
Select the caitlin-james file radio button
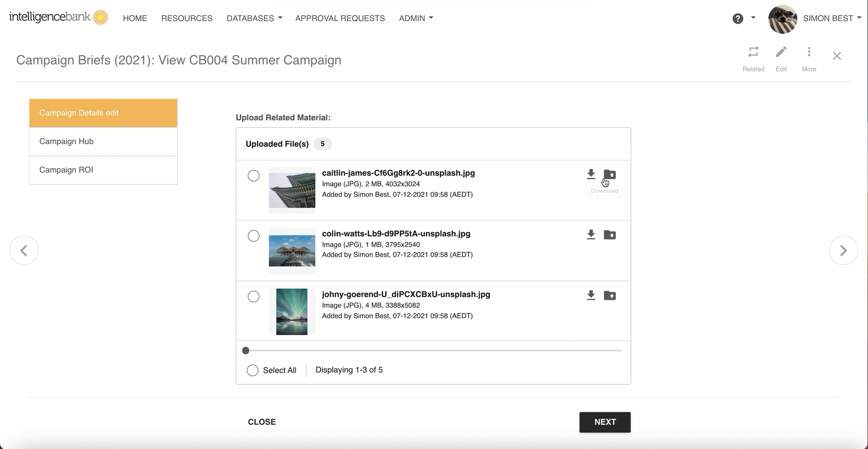[x=254, y=176]
